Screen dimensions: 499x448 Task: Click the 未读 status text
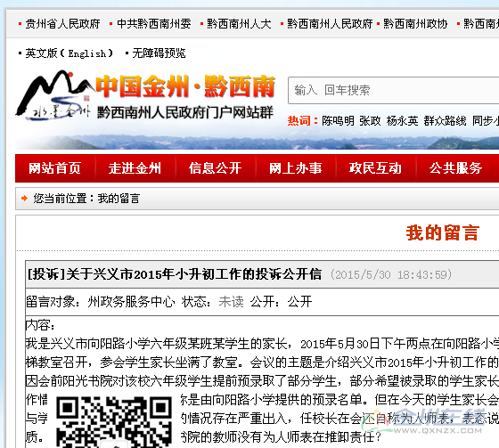(x=232, y=302)
